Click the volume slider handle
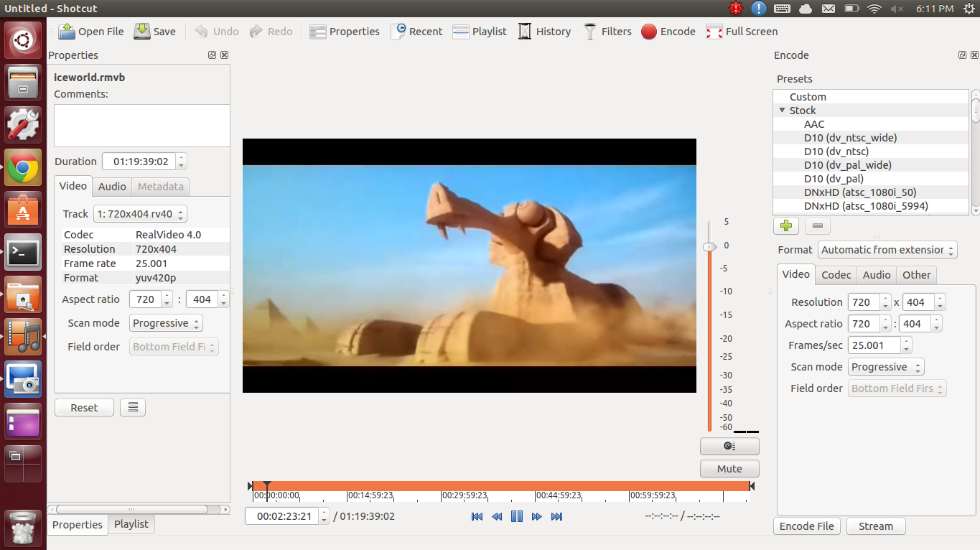Image resolution: width=980 pixels, height=550 pixels. [x=709, y=247]
